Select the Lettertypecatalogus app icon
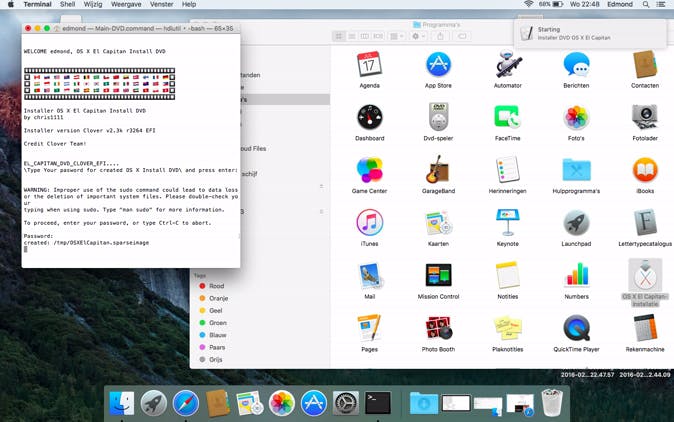674x422 pixels. (x=645, y=223)
